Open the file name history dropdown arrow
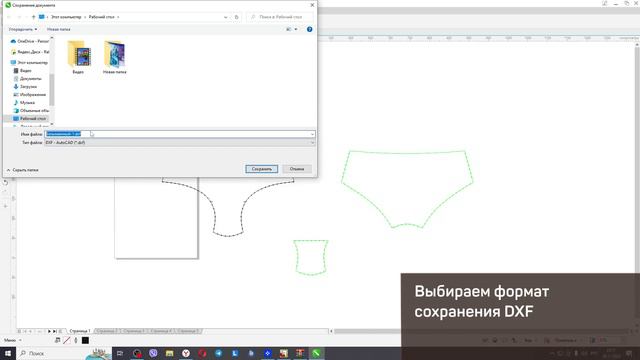Screen dimensions: 640x360 (x=312, y=134)
